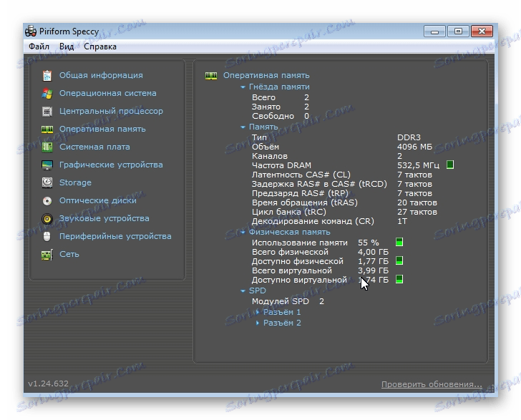The image size is (521, 420).
Task: Click the Модулей SPD row label
Action: 280,301
